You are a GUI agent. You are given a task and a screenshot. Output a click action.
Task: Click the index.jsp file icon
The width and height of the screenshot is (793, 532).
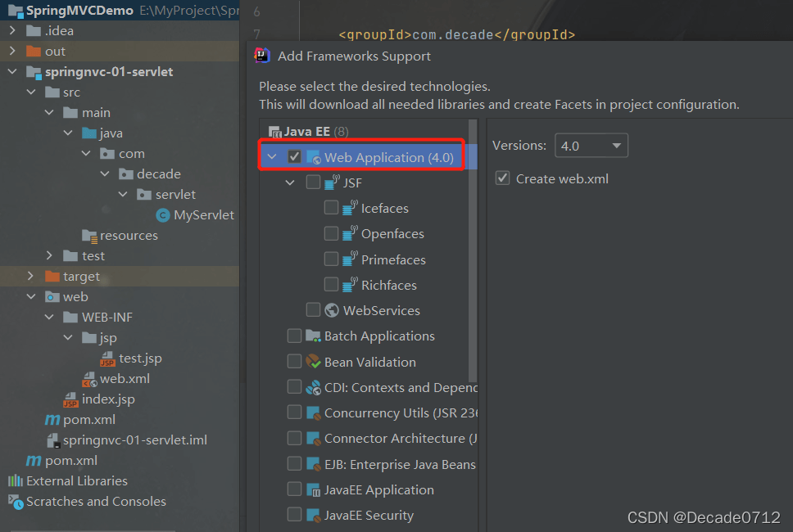pyautogui.click(x=70, y=399)
